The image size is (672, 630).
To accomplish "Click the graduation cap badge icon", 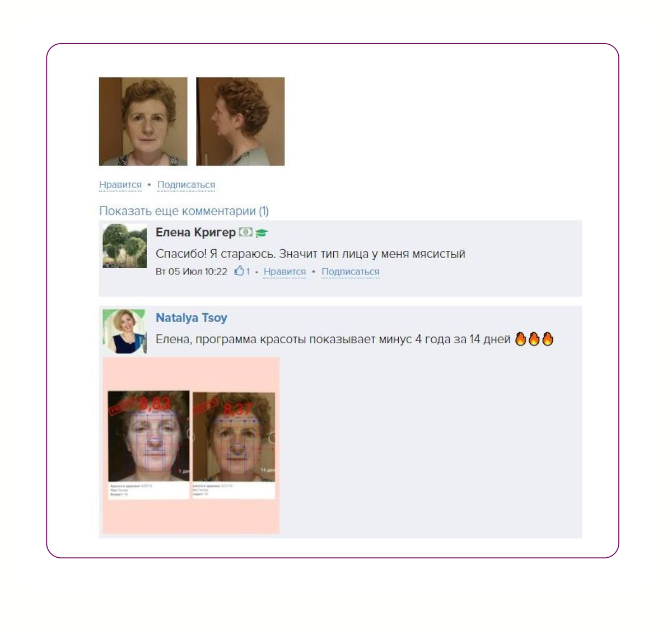I will click(x=262, y=232).
